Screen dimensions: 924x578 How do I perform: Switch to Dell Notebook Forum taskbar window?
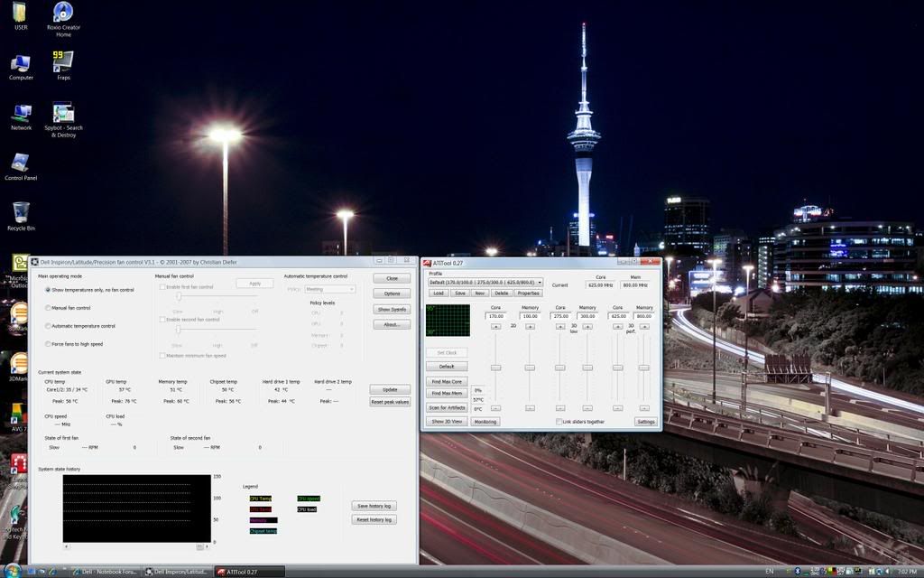click(x=105, y=572)
